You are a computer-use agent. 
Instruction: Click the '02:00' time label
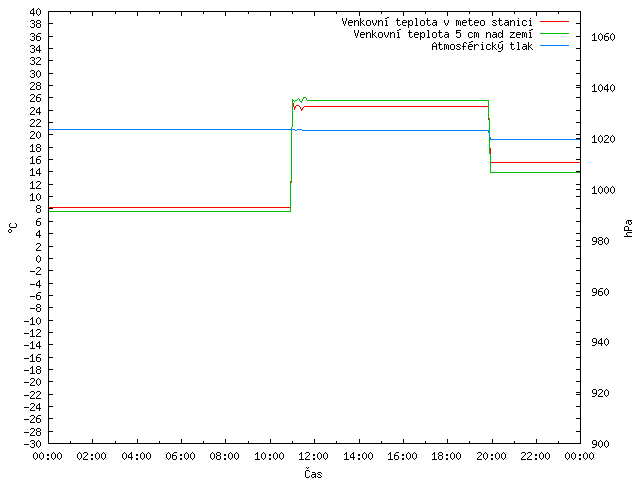91,456
